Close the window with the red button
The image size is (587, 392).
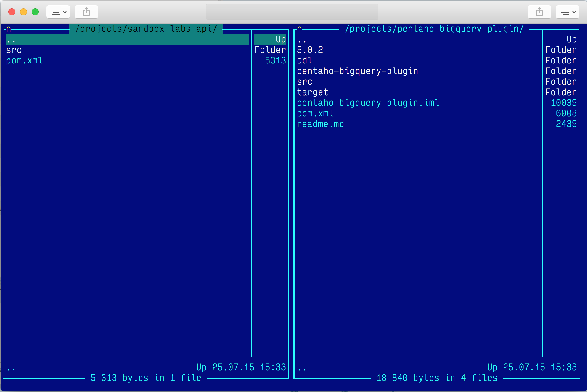[x=12, y=12]
